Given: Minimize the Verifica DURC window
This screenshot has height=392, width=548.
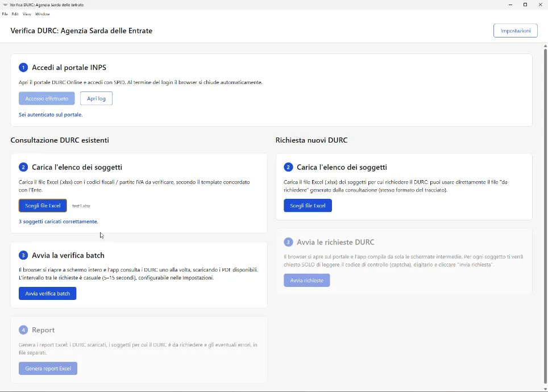Looking at the screenshot, I should (x=510, y=5).
